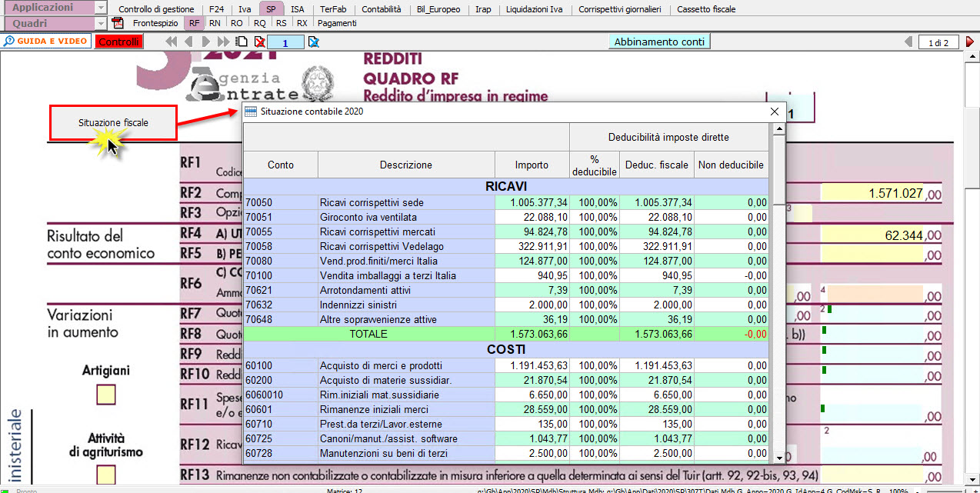
Task: Click the RF4 amount field 62.344
Action: (x=872, y=235)
